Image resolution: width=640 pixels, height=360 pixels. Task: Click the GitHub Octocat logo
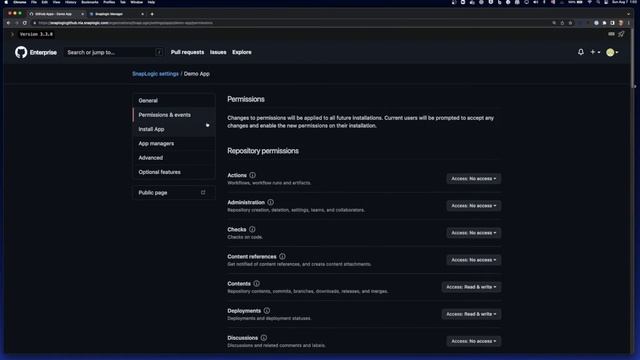pos(21,52)
